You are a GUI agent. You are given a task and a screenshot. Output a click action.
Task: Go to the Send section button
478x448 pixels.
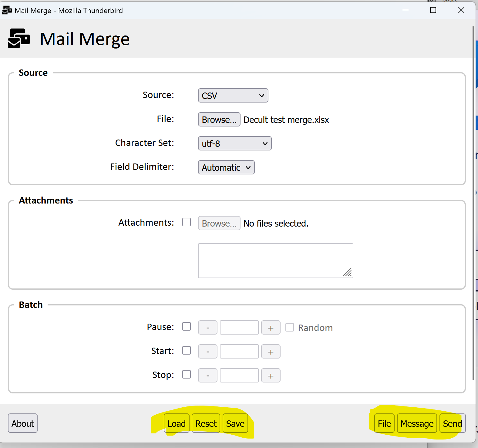(452, 423)
